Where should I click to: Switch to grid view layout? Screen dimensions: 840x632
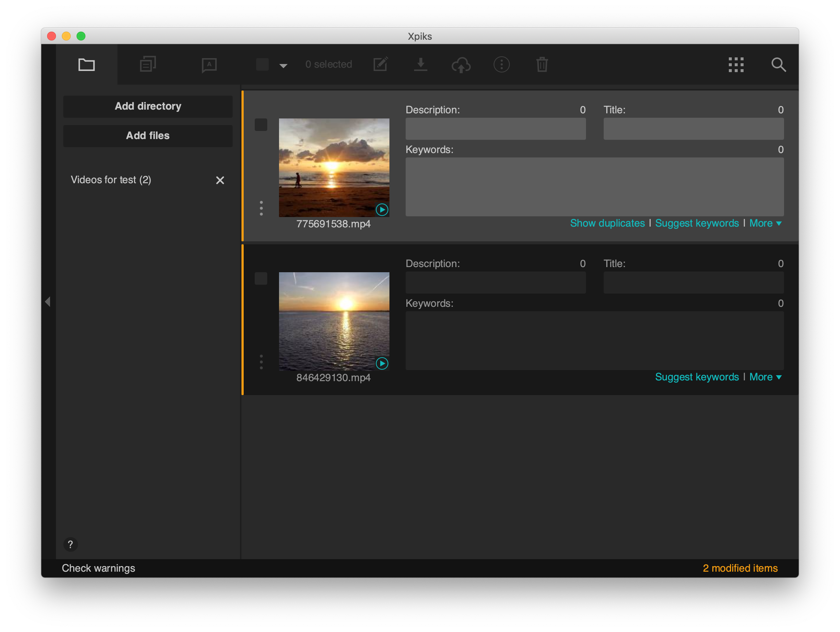[736, 64]
